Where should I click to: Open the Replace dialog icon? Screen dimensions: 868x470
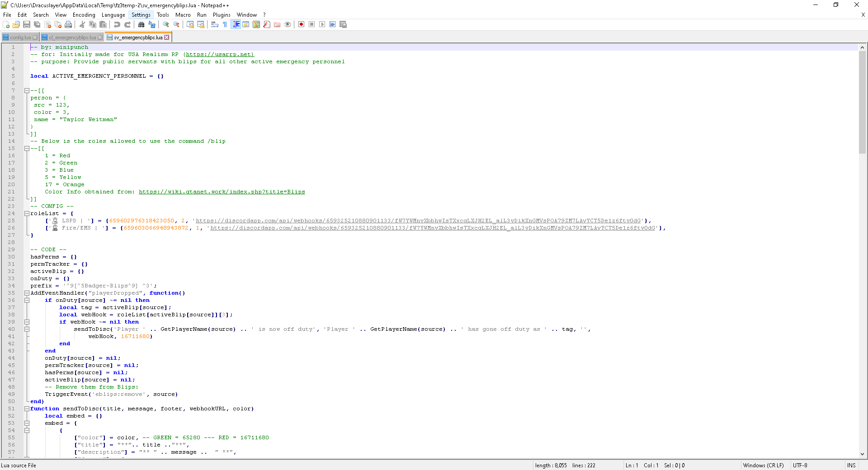tap(152, 24)
